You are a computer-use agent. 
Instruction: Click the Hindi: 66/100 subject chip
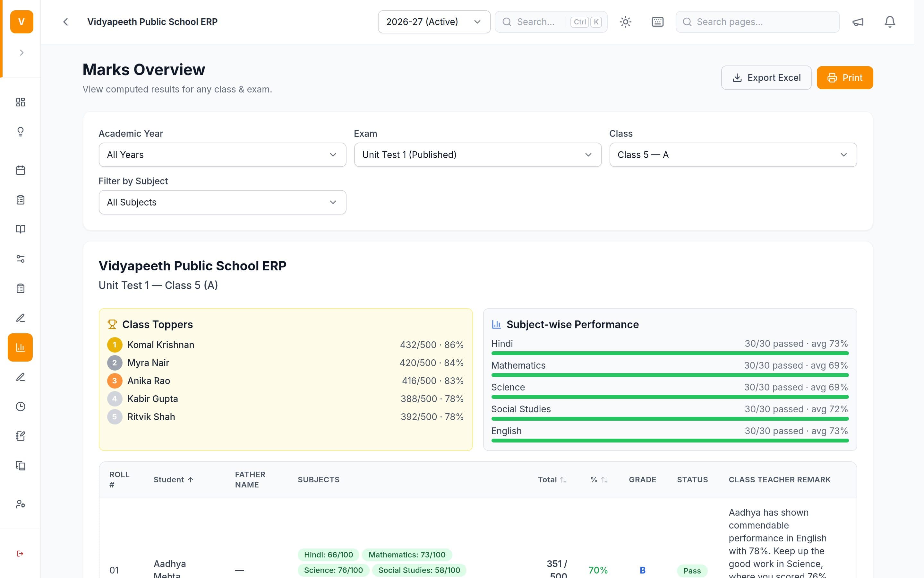(x=328, y=555)
